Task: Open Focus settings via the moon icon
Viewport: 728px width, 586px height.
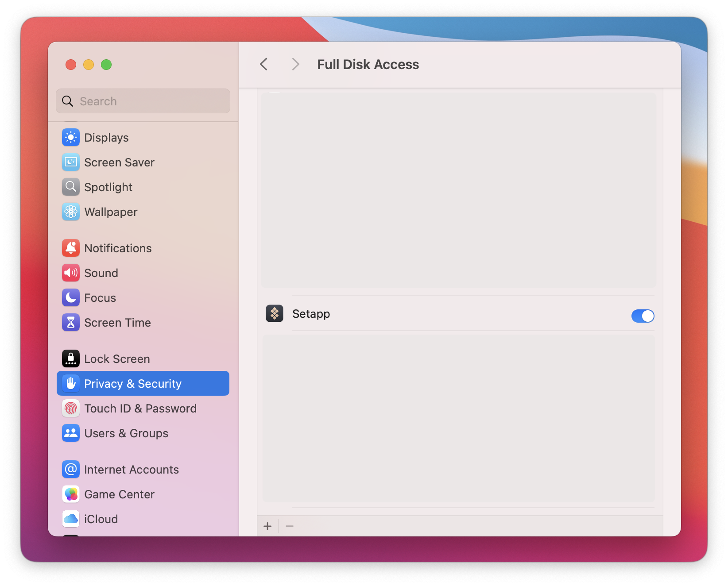Action: [70, 297]
